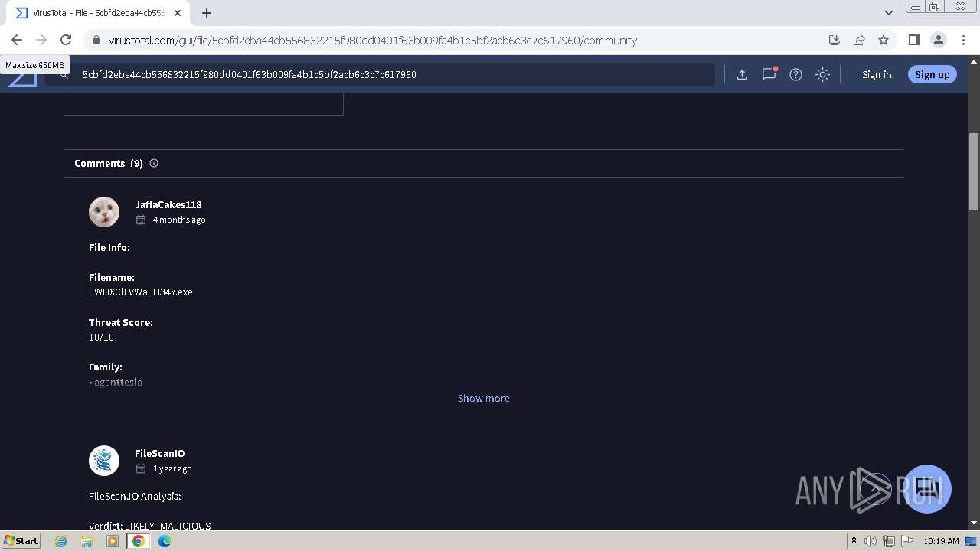
Task: Open the browser side panel
Action: [x=913, y=40]
